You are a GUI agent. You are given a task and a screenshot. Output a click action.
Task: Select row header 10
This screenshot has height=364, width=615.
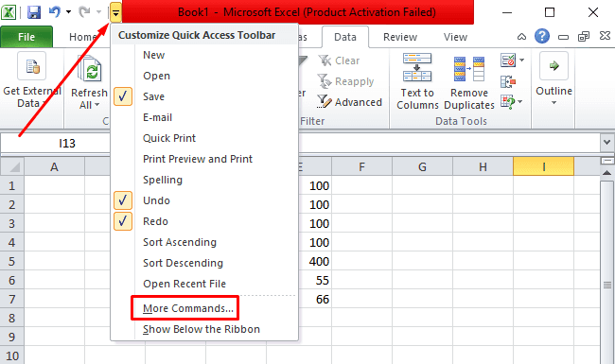(11, 355)
